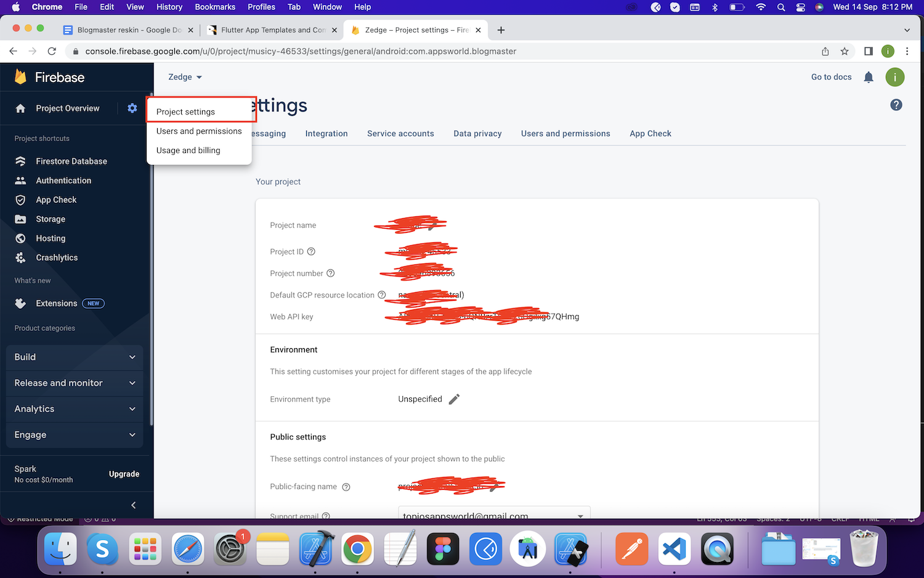Bookmark this page with the star icon
Image resolution: width=924 pixels, height=578 pixels.
(845, 51)
